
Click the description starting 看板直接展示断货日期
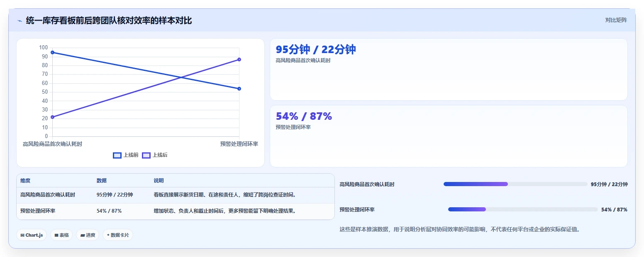224,194
